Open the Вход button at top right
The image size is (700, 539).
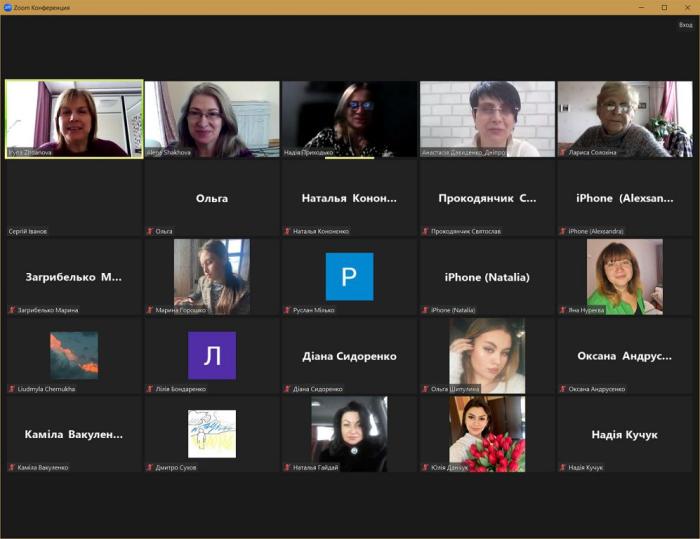click(685, 25)
